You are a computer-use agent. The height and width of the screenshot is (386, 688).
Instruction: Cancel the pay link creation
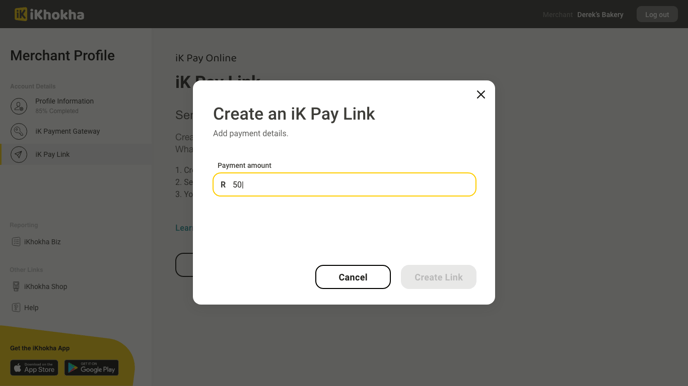(353, 277)
